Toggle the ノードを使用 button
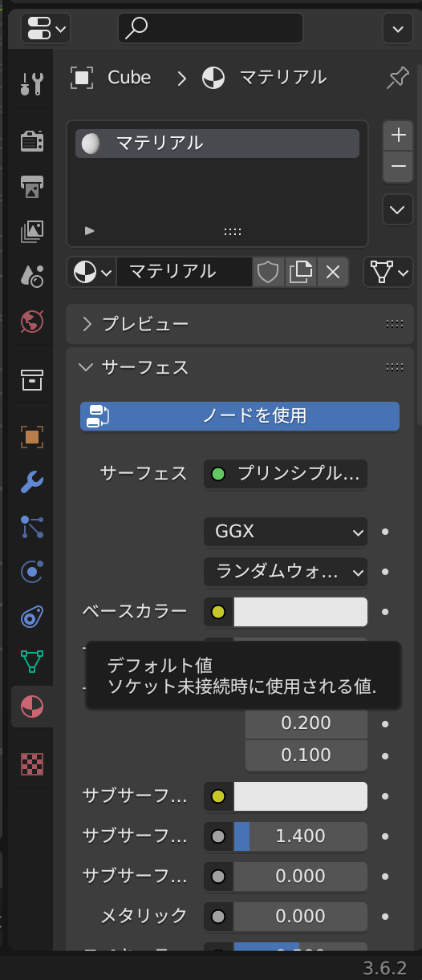Image resolution: width=422 pixels, height=980 pixels. coord(240,416)
